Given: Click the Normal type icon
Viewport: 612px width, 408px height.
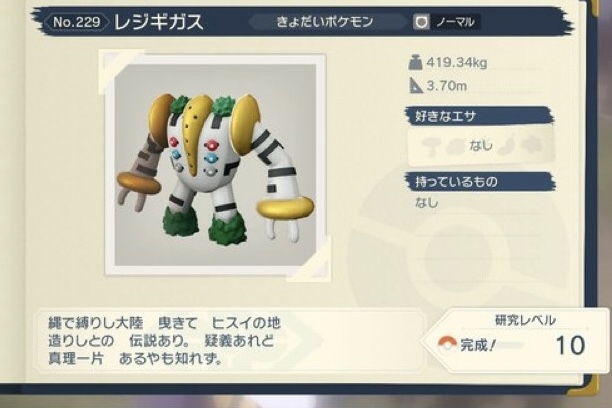Looking at the screenshot, I should coord(421,22).
